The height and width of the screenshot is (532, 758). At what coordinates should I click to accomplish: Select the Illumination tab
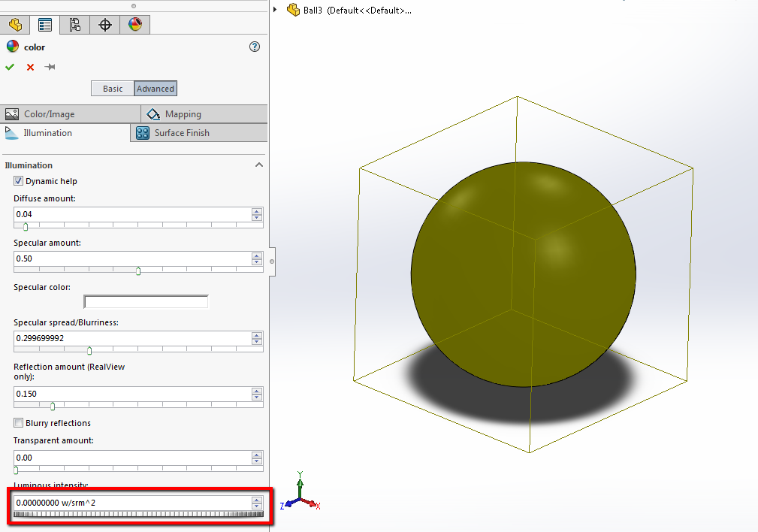tap(65, 133)
